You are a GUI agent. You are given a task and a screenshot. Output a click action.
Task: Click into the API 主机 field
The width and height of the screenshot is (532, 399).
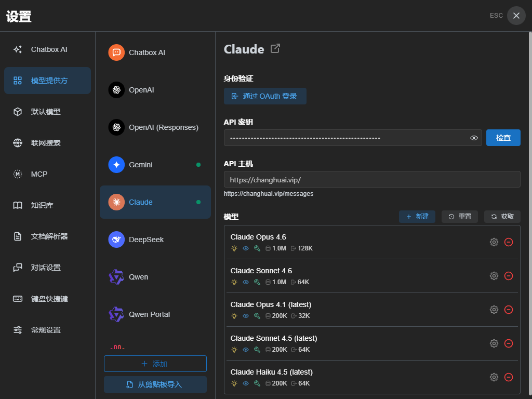pos(372,179)
